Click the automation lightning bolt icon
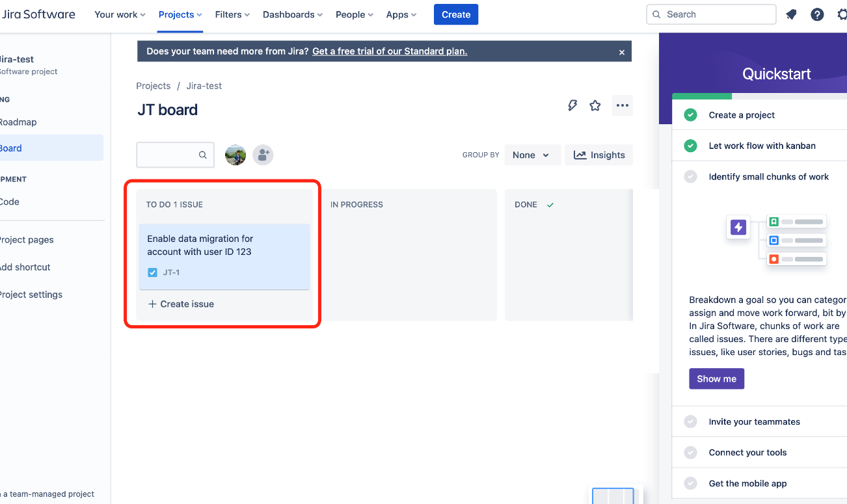Viewport: 847px width, 504px height. [x=572, y=105]
